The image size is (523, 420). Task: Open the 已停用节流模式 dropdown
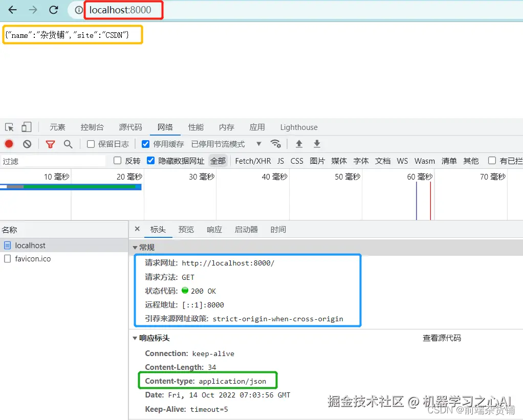[258, 144]
